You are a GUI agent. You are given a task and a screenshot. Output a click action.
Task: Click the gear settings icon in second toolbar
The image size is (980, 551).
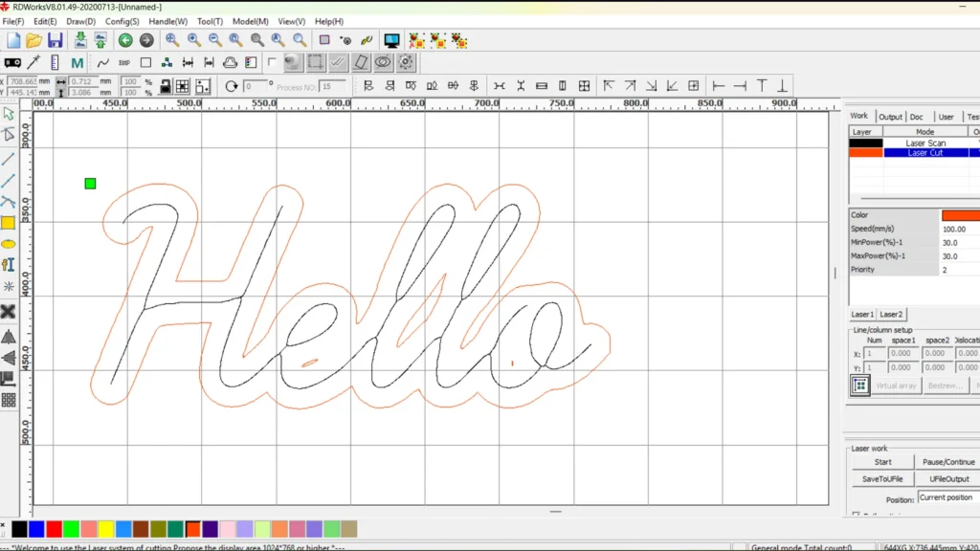(406, 62)
